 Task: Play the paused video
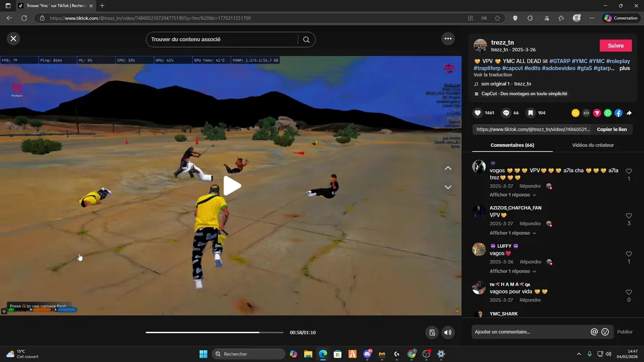point(231,186)
